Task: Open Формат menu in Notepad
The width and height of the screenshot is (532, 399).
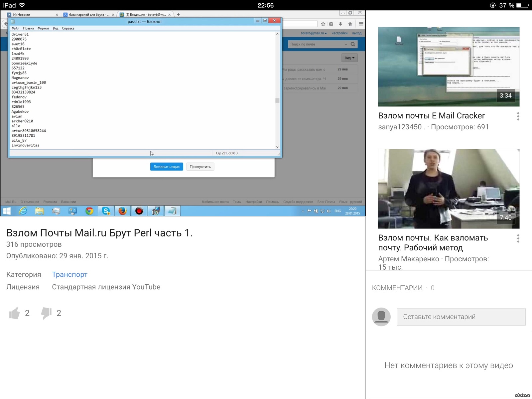Action: 43,28
